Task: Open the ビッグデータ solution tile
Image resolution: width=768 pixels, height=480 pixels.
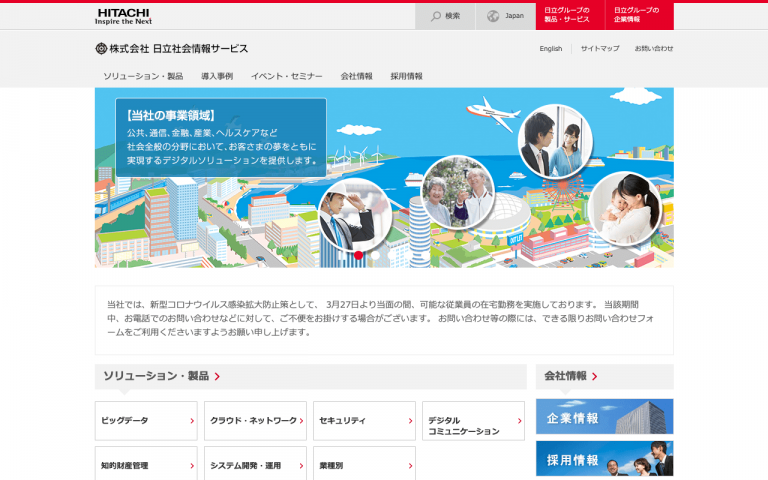Action: point(146,421)
